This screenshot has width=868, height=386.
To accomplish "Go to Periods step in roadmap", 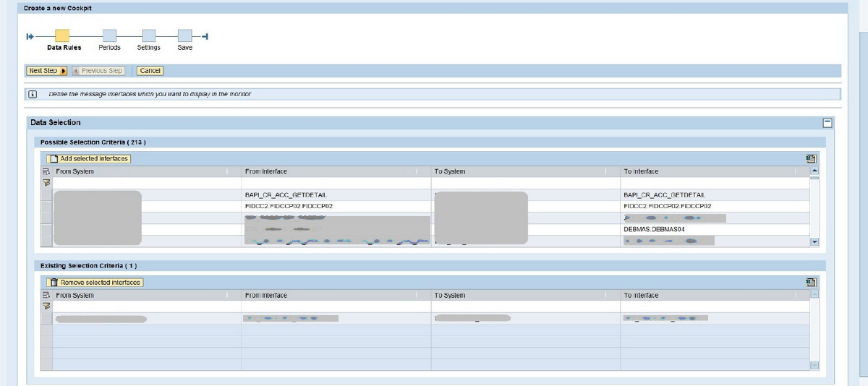I will [x=109, y=35].
